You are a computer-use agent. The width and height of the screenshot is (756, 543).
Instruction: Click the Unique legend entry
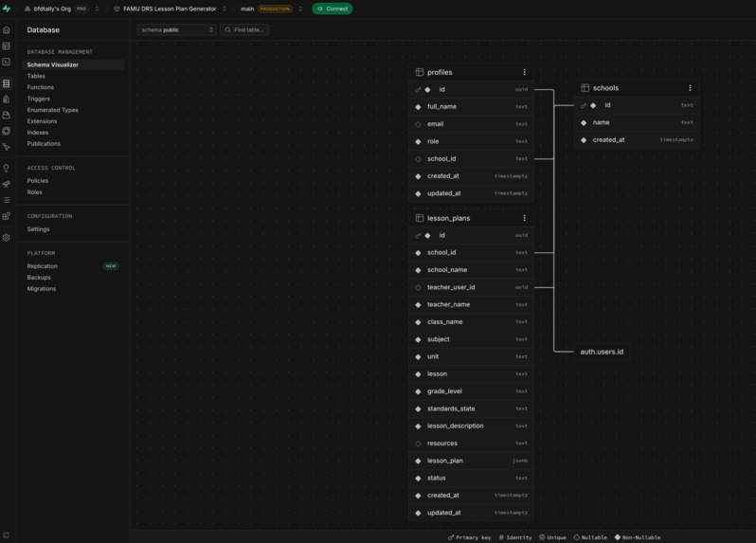point(552,537)
